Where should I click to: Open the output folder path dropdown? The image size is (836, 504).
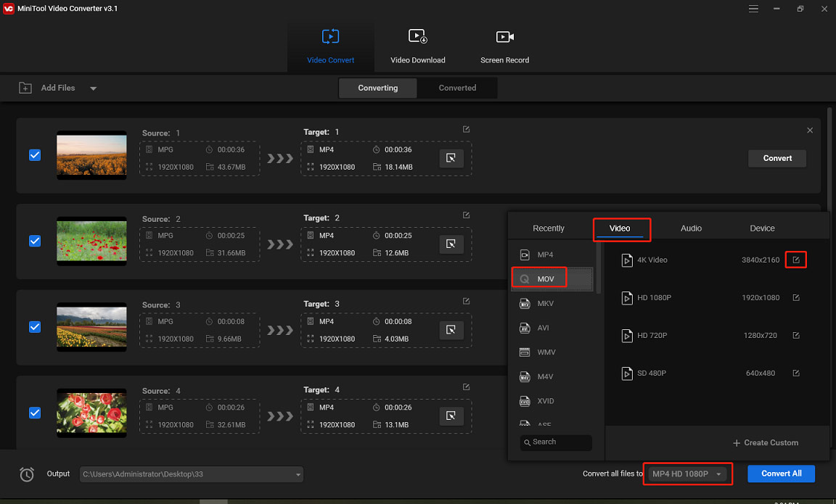pos(298,474)
